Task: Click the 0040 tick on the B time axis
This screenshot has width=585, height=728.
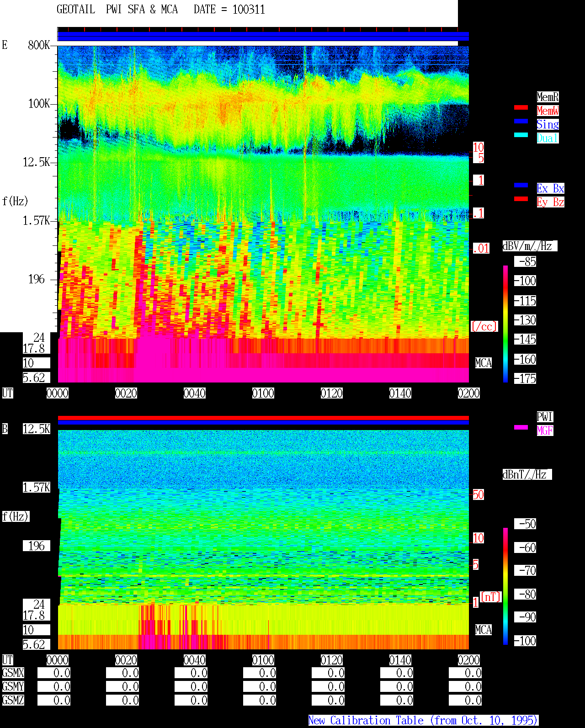Action: click(x=195, y=660)
